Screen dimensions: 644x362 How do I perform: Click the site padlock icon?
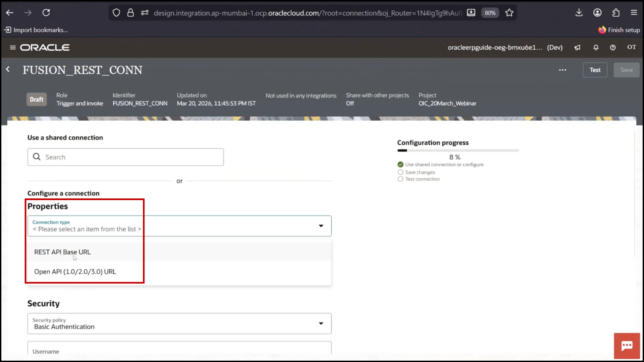(x=130, y=13)
